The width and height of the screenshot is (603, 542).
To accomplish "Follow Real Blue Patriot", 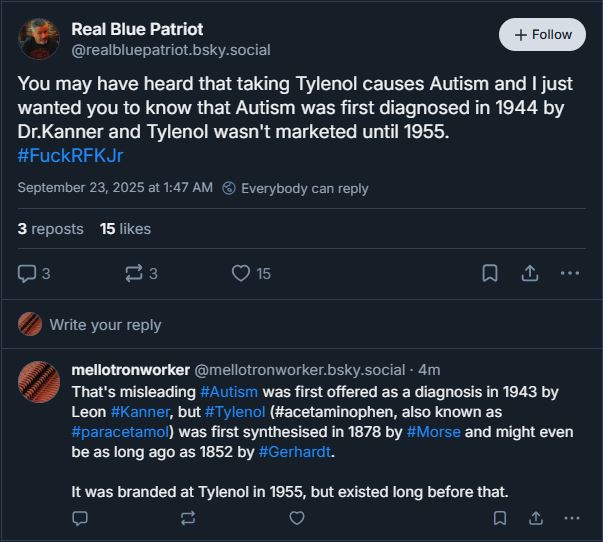I will [542, 35].
